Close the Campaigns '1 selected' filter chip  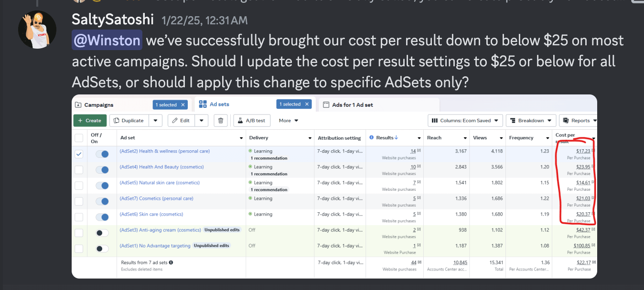click(183, 104)
